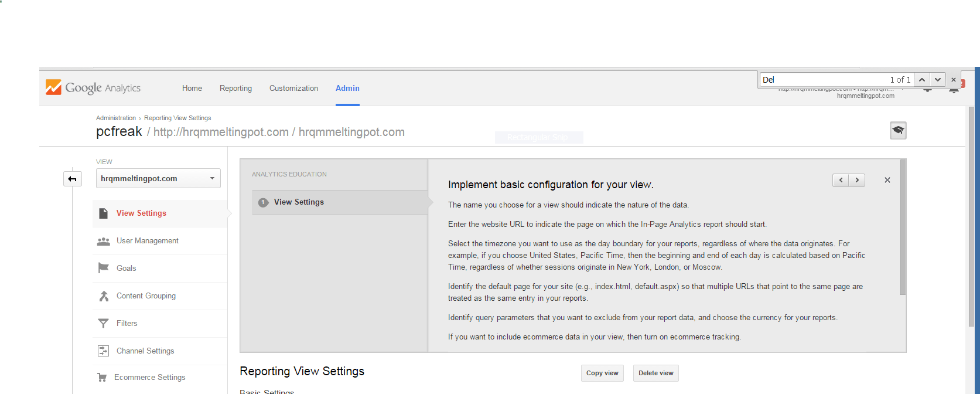Click the Filters funnel icon

coord(104,323)
